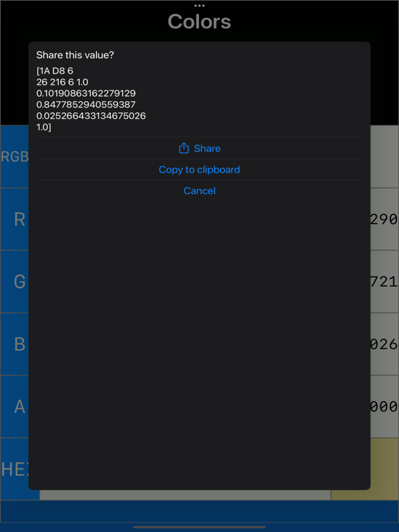Screen dimensions: 399x532
Task: Tap the B channel label
Action: (x=19, y=344)
